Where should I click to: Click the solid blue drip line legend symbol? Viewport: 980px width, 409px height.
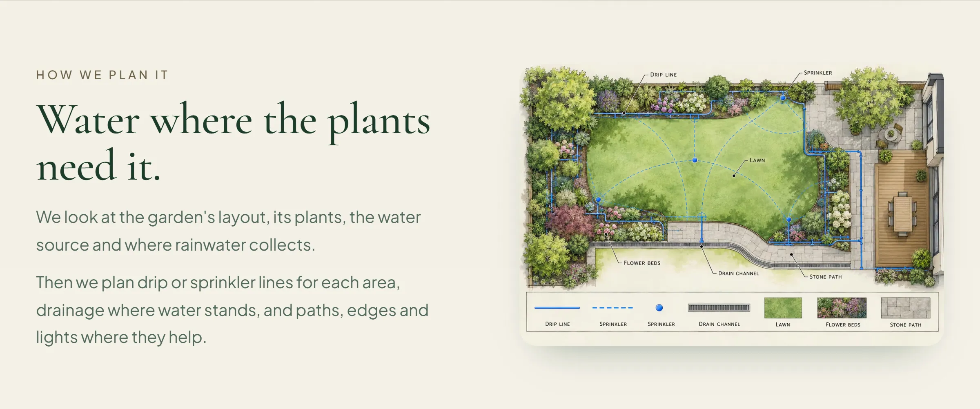point(557,308)
